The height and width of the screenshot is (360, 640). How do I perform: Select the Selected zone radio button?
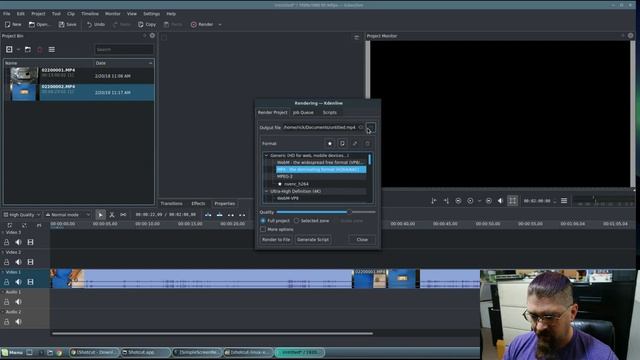pos(297,221)
